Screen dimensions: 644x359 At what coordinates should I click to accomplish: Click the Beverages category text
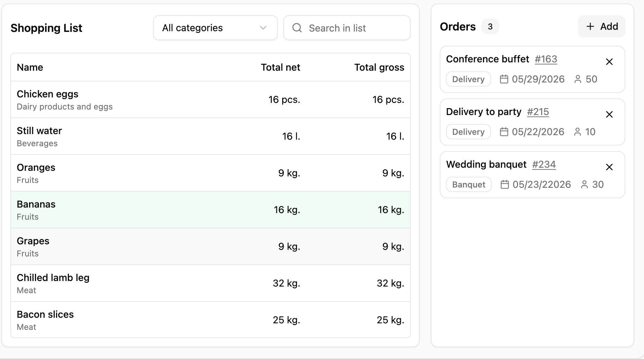37,143
